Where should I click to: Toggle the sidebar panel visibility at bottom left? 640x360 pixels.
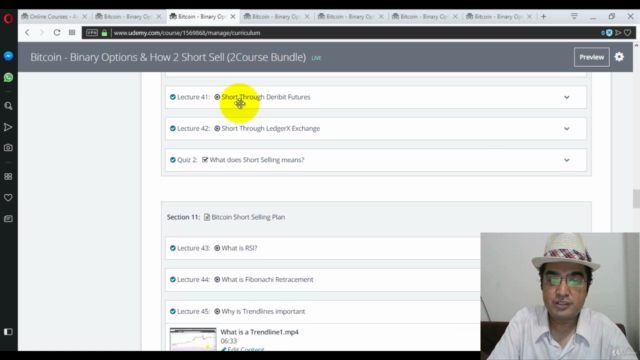[8, 332]
